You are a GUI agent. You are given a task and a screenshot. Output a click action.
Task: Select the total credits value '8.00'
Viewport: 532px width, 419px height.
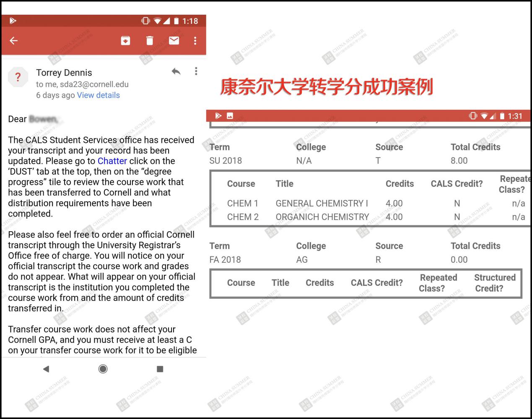(459, 160)
